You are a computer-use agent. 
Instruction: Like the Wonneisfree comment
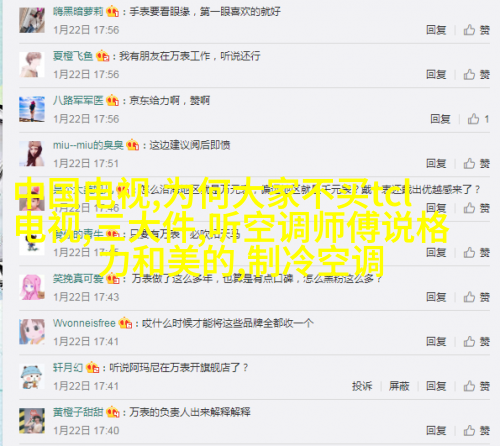click(x=476, y=341)
